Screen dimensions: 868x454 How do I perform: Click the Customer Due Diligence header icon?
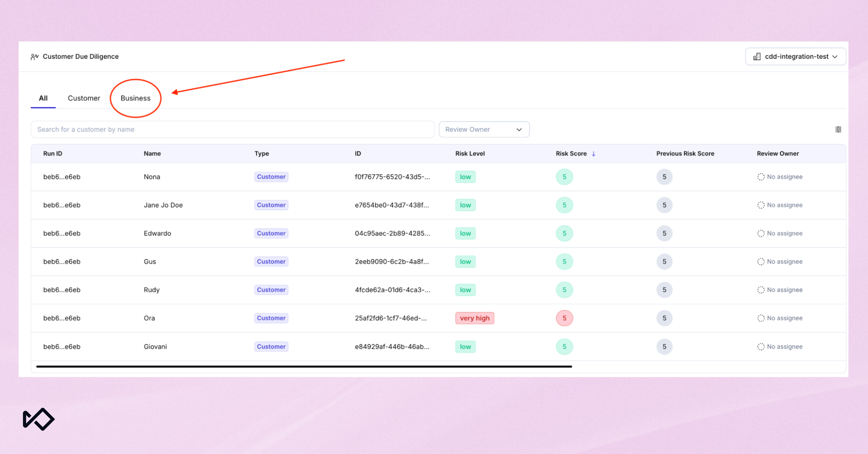[x=35, y=57]
